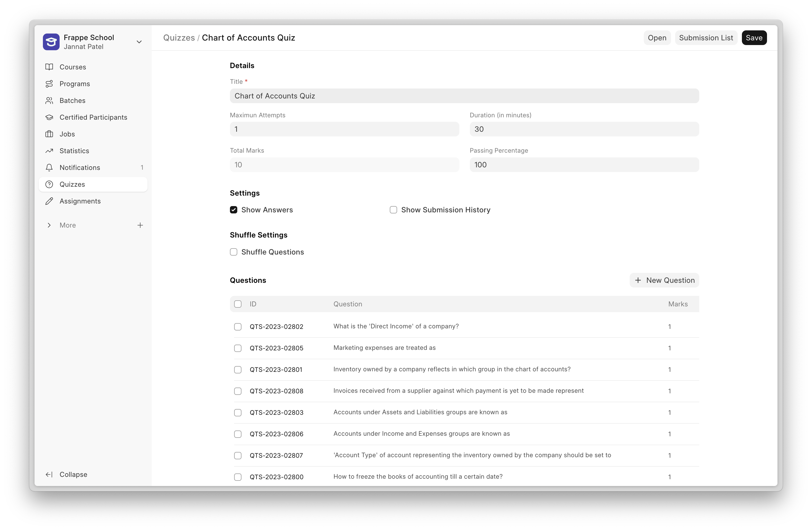Uncheck the Show Answers checkbox

pyautogui.click(x=234, y=210)
